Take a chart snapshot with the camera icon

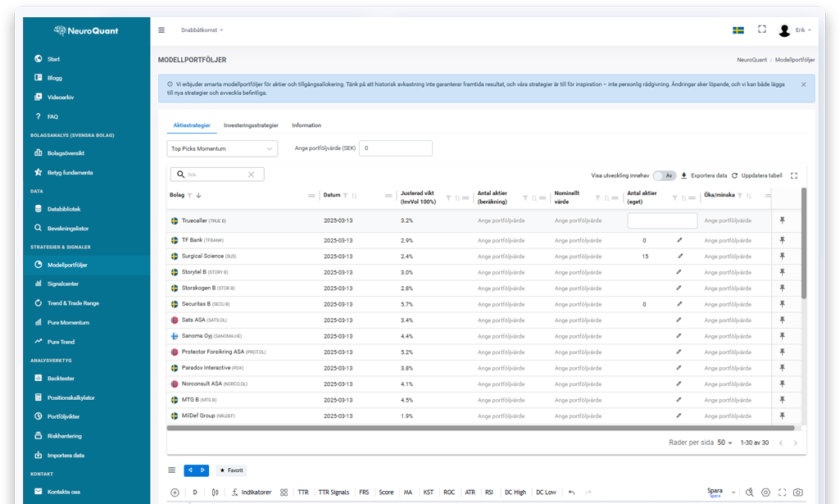click(797, 493)
